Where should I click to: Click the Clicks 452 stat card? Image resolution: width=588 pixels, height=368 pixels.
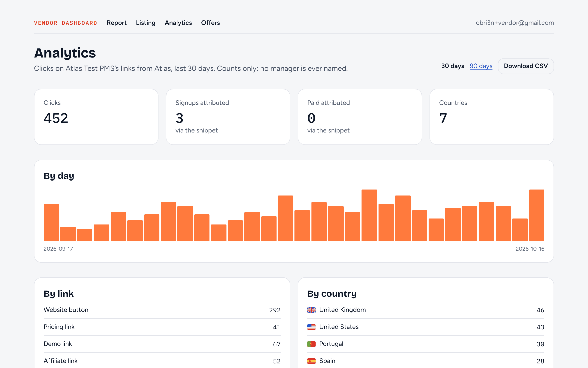(x=96, y=117)
